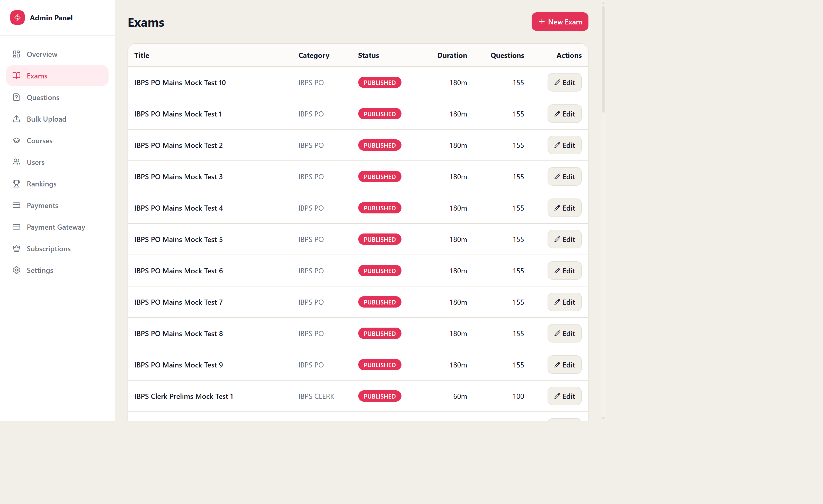Go to Payments in the sidebar
This screenshot has width=823, height=504.
(57, 205)
